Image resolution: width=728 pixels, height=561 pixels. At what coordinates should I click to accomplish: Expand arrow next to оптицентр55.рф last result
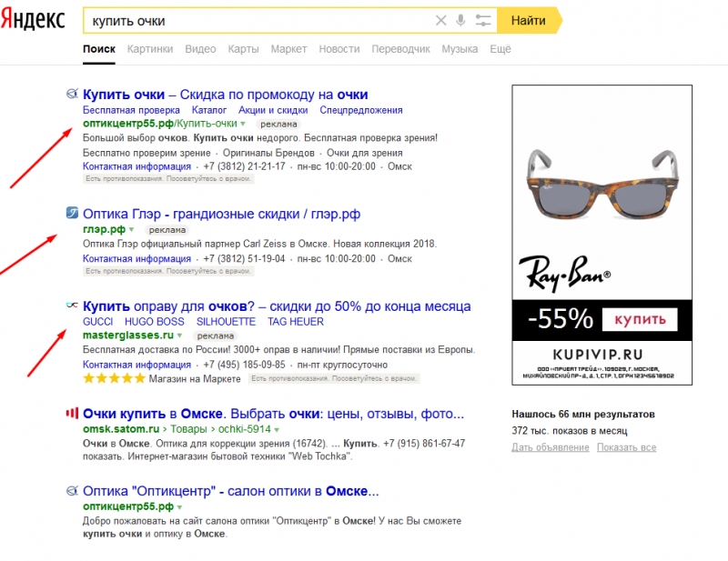[x=179, y=507]
